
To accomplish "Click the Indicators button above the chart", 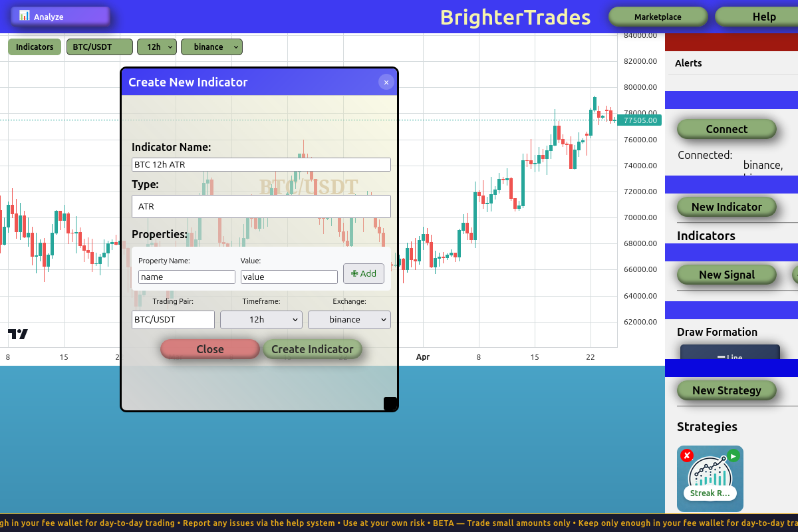I will (x=35, y=47).
